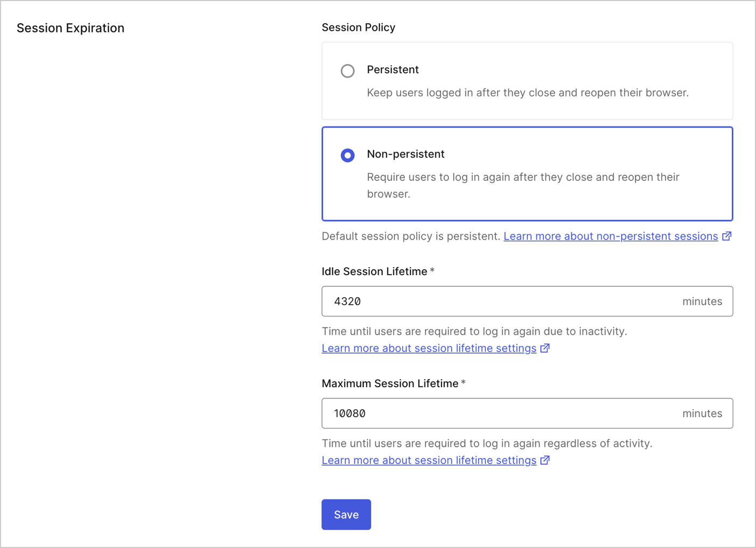This screenshot has height=548, width=756.
Task: Click the Idle Session Lifetime input field
Action: point(485,301)
